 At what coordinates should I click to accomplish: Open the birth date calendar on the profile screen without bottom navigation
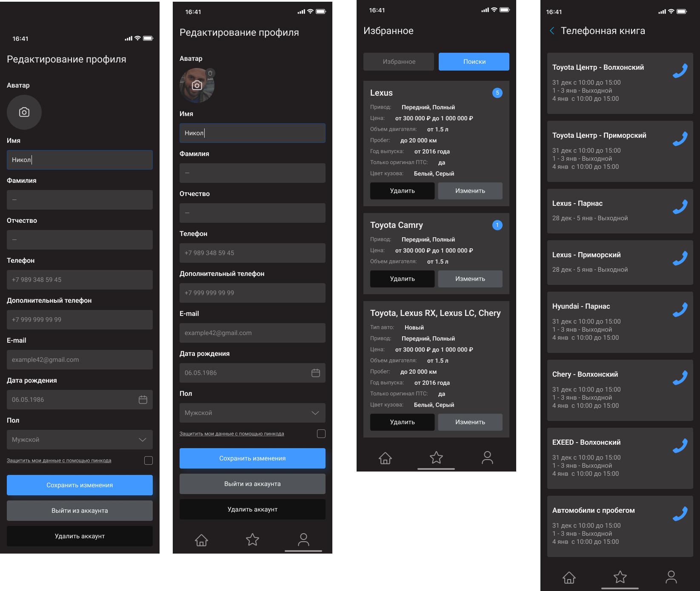(143, 400)
